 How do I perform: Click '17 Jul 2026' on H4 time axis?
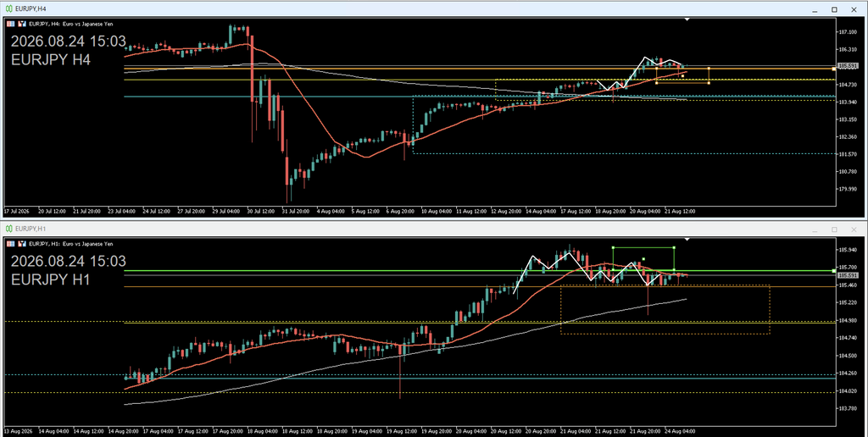(x=15, y=212)
